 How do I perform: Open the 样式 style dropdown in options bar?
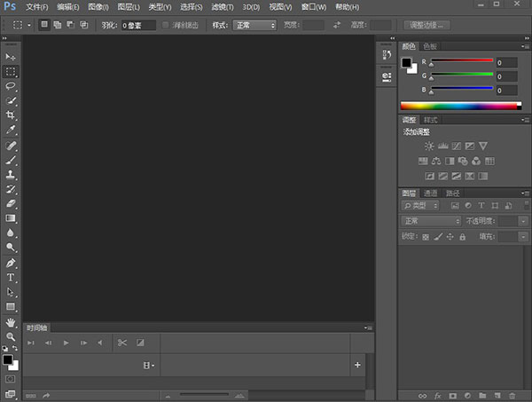(x=255, y=25)
